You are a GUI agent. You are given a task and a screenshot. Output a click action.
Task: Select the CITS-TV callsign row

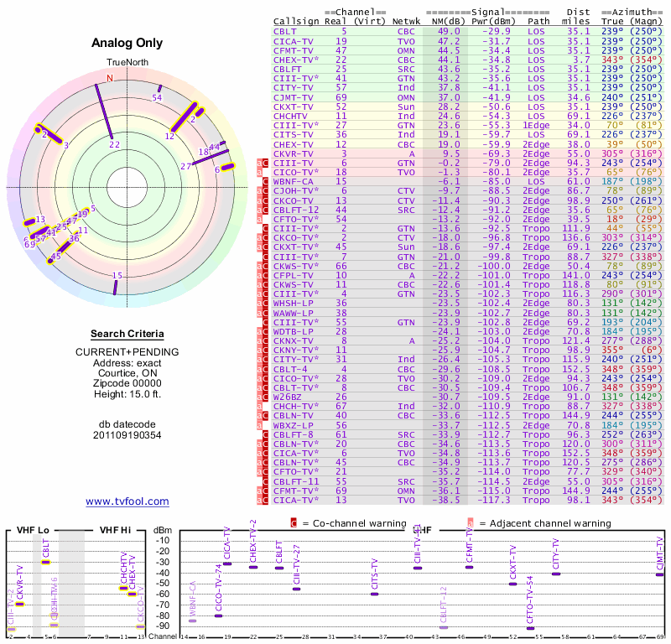(x=293, y=135)
